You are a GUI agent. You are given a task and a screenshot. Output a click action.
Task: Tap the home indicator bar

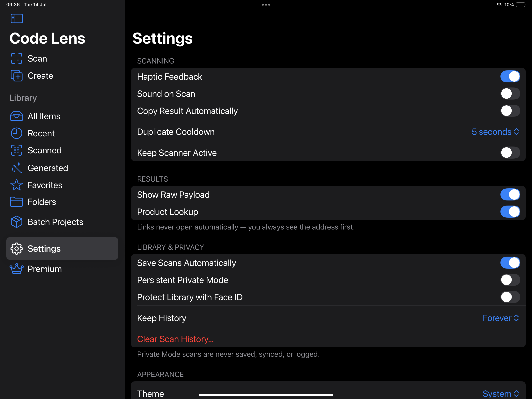[266, 395]
